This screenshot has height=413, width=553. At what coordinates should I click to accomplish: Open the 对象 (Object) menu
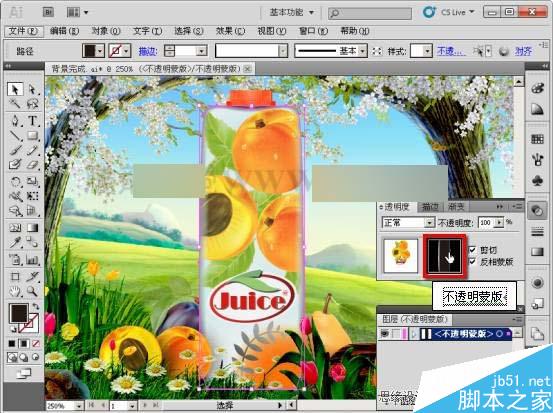[105, 31]
